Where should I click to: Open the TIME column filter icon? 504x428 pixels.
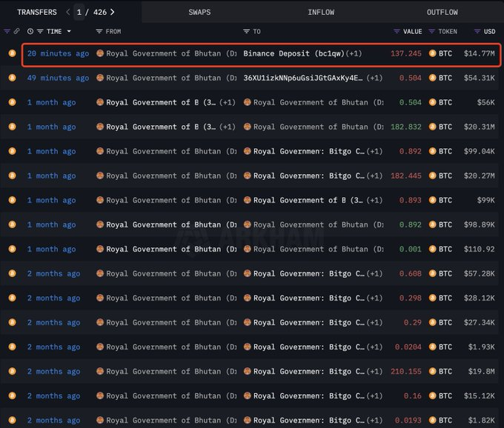(x=40, y=31)
